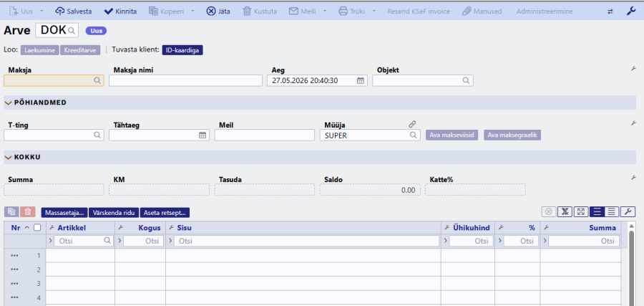The height and width of the screenshot is (306, 644).
Task: Click the Ava maksegraafik button
Action: point(512,135)
